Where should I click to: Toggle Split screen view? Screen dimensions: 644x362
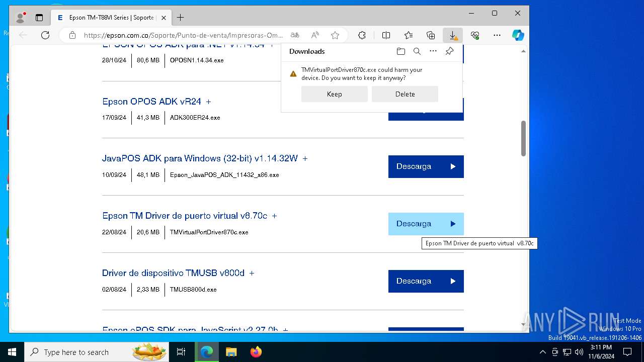(x=386, y=35)
